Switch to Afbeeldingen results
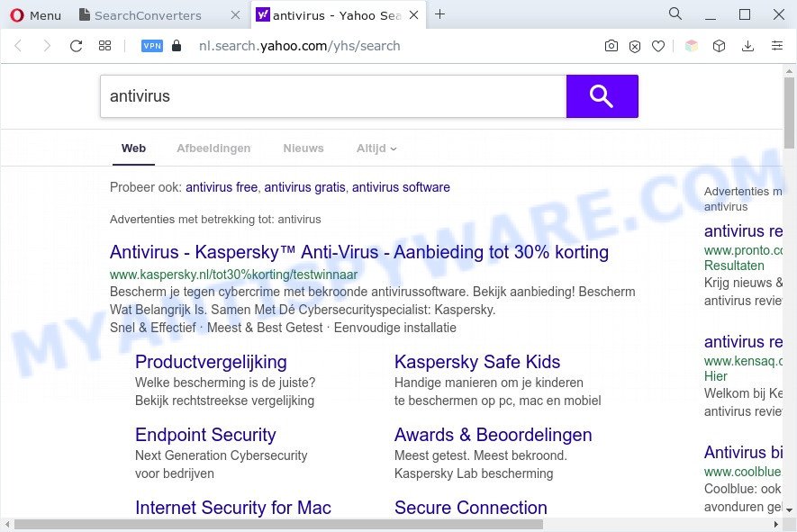Image resolution: width=797 pixels, height=532 pixels. coord(213,149)
